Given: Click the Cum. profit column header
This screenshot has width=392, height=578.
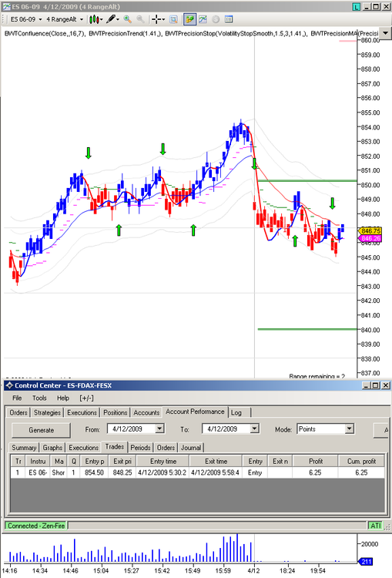Looking at the screenshot, I should (x=361, y=461).
